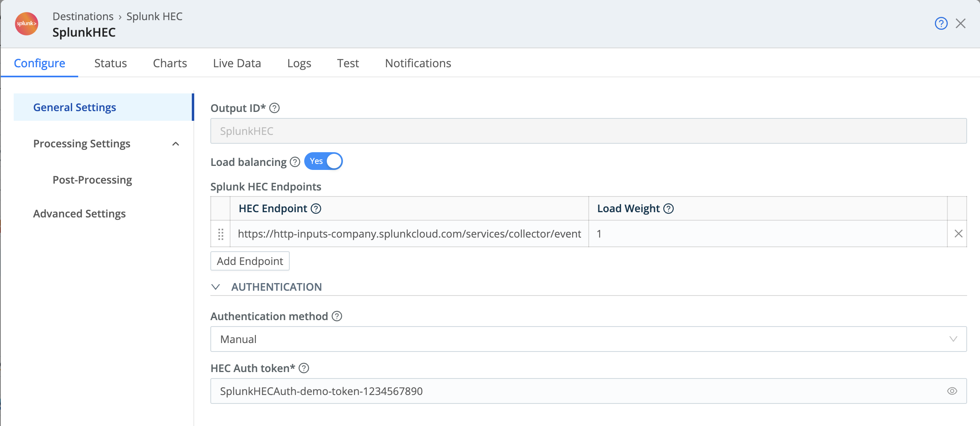
Task: Click the Load balancing help icon
Action: 294,162
